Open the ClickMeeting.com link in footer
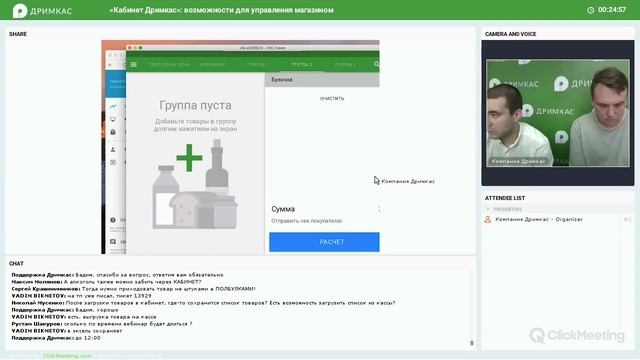This screenshot has height=360, width=640. click(x=67, y=356)
